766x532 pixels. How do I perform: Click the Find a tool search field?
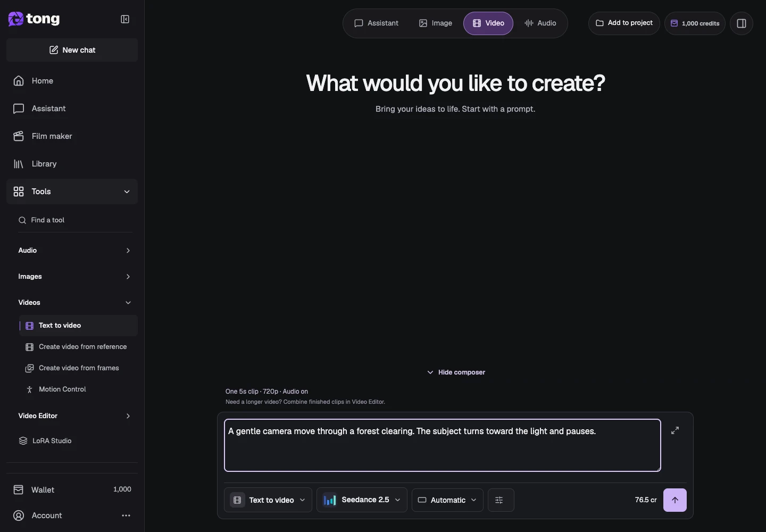click(x=74, y=220)
